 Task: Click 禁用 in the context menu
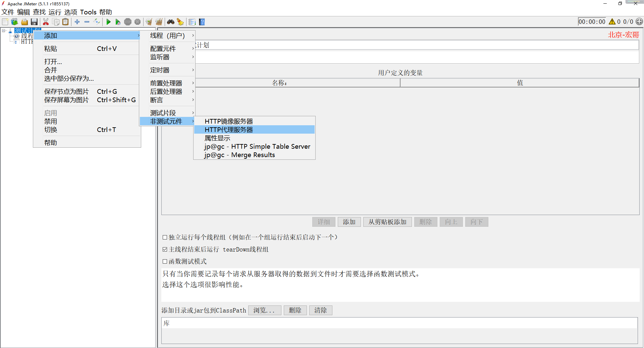point(87,121)
